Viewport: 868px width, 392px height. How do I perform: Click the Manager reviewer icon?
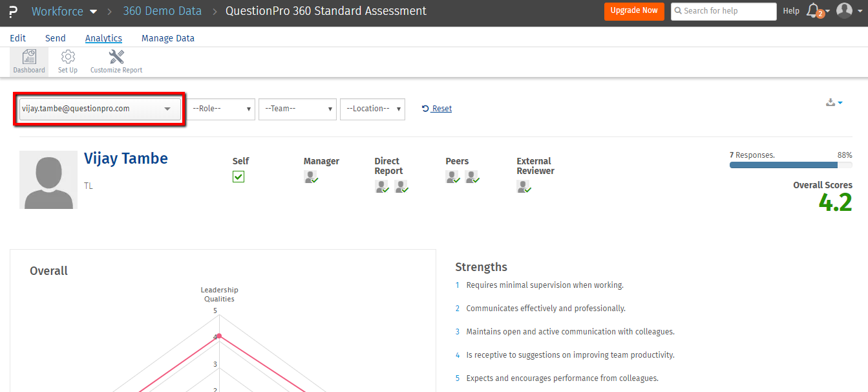311,177
